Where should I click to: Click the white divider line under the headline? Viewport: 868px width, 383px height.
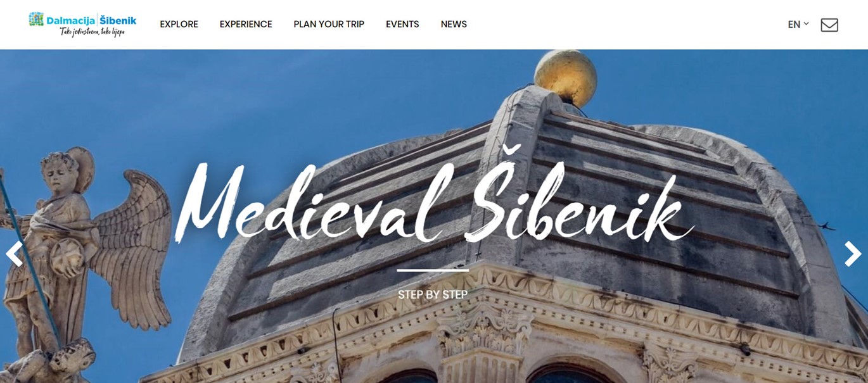(x=433, y=270)
